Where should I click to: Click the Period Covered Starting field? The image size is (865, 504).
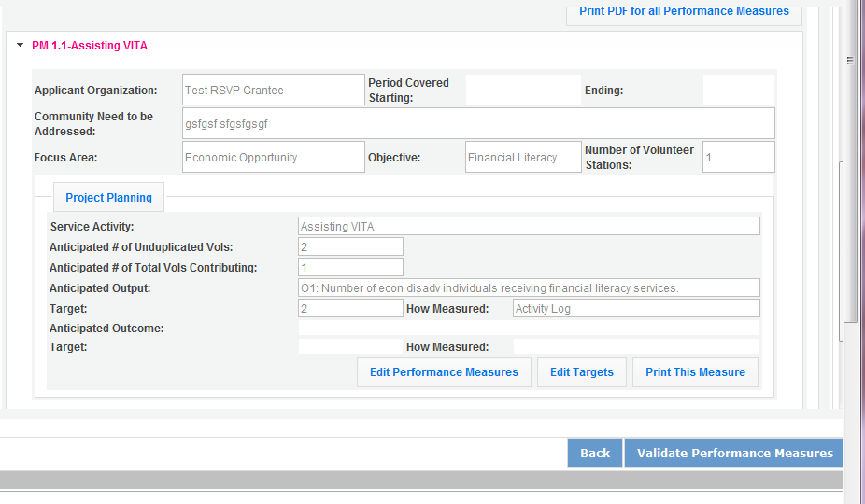[523, 90]
